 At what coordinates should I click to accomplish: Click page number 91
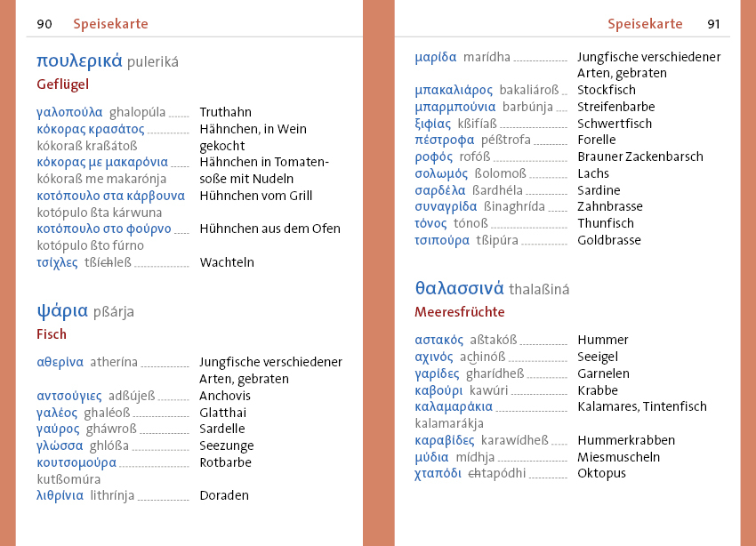[714, 24]
